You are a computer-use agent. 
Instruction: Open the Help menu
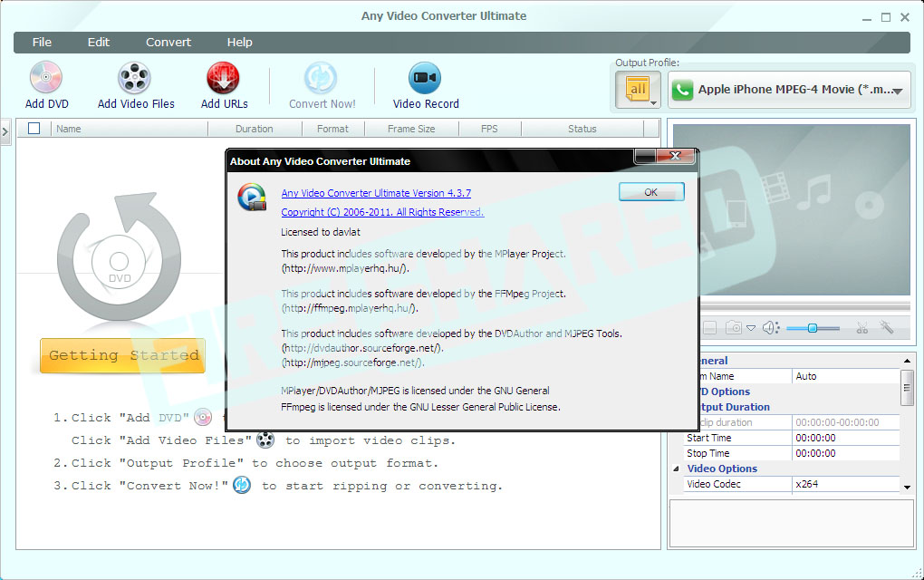240,43
